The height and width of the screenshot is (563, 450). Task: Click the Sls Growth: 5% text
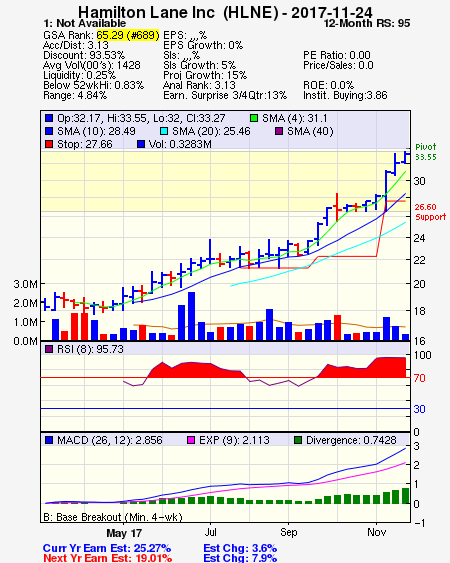point(199,65)
